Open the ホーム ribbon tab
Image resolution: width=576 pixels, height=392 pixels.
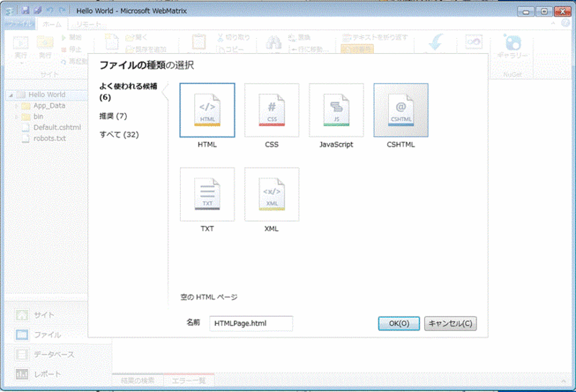pos(52,24)
